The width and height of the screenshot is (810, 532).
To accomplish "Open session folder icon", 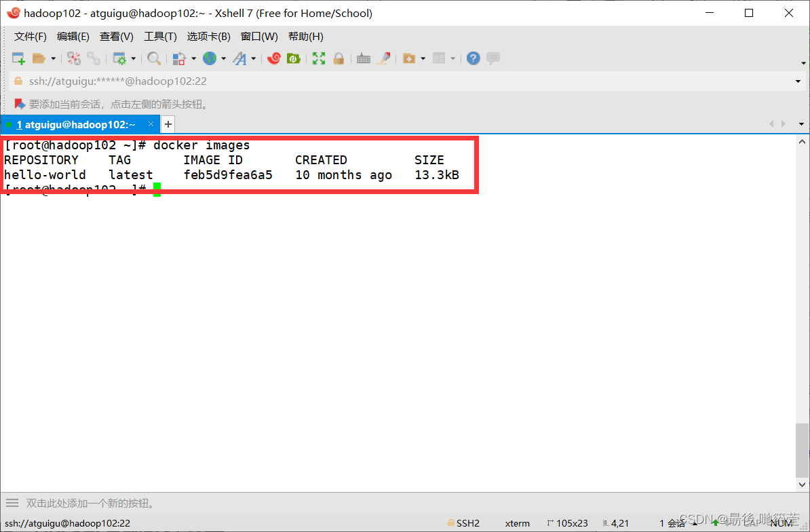I will [39, 58].
